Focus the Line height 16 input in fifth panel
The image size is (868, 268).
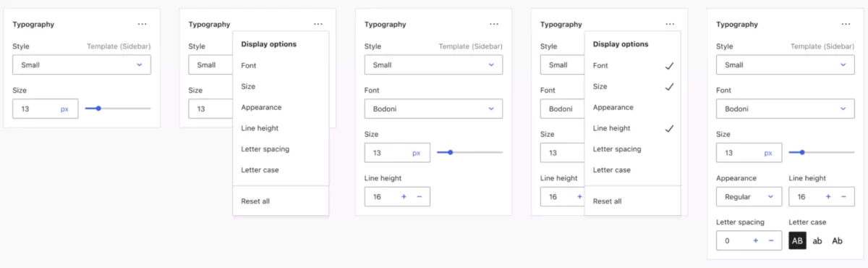pos(822,197)
